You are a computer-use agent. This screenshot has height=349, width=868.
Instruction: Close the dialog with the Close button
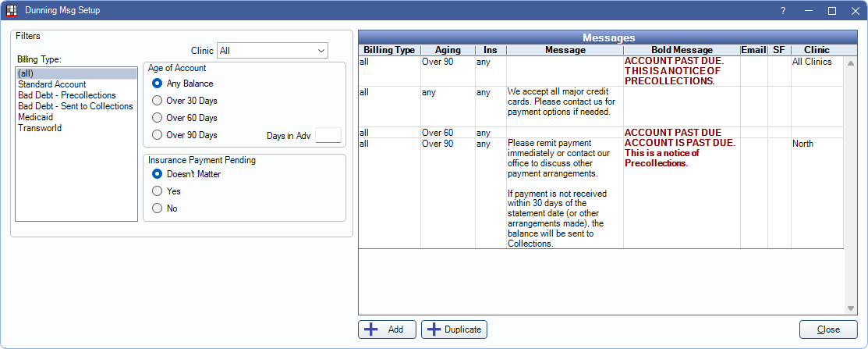pyautogui.click(x=828, y=329)
